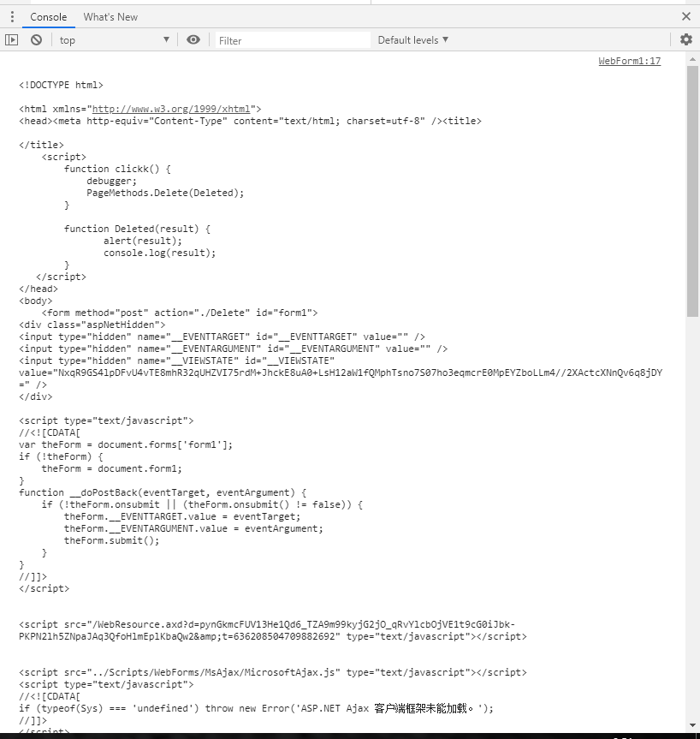
Task: Click the 'PageMethods.Delete(Deleted);' line
Action: pyautogui.click(x=165, y=193)
